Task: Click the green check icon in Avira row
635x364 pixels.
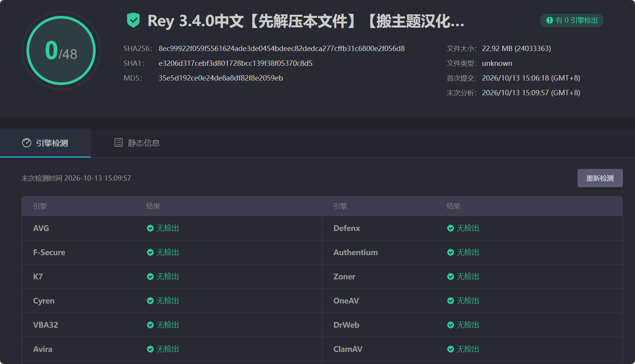Action: (150, 349)
